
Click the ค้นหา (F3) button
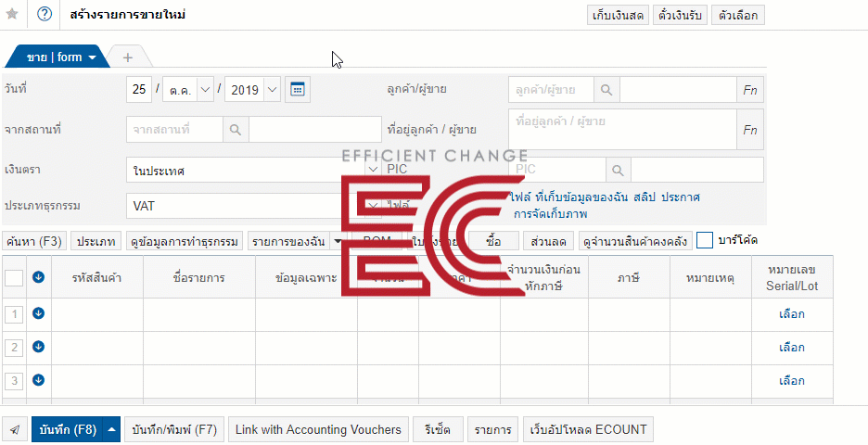pos(33,241)
